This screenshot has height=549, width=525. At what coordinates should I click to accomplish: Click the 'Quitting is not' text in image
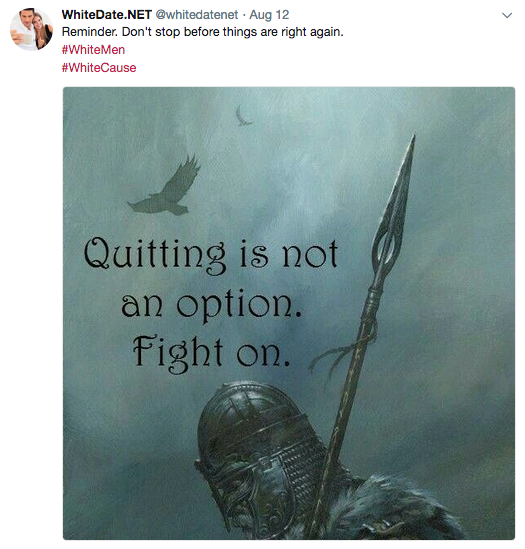pyautogui.click(x=211, y=255)
